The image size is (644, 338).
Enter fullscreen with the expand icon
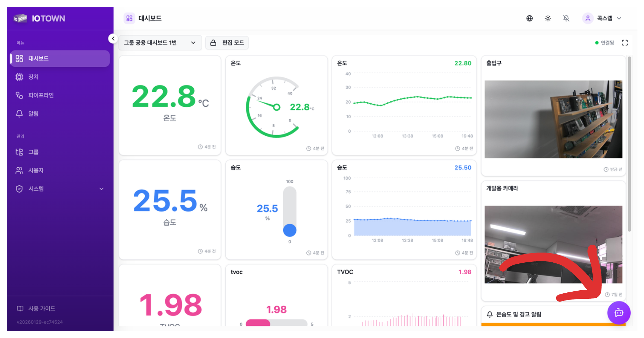click(625, 43)
